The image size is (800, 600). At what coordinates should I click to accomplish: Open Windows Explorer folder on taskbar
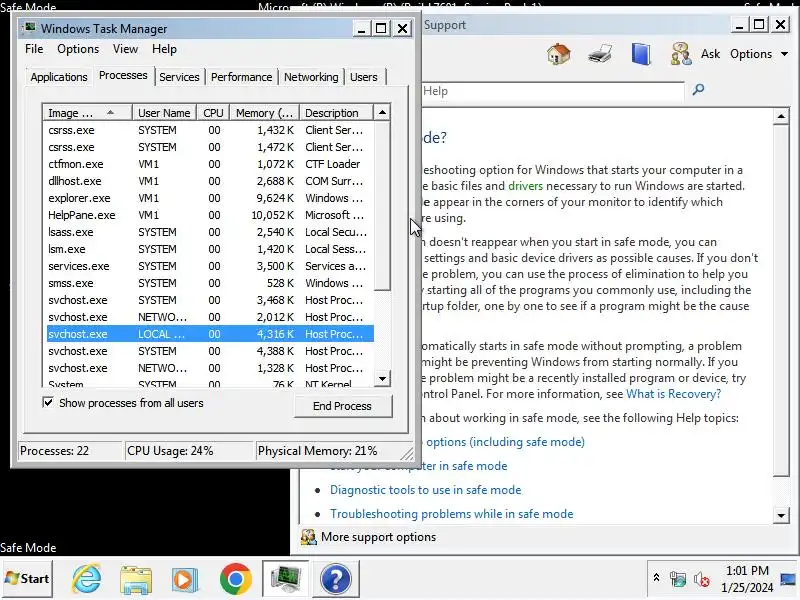[x=136, y=579]
